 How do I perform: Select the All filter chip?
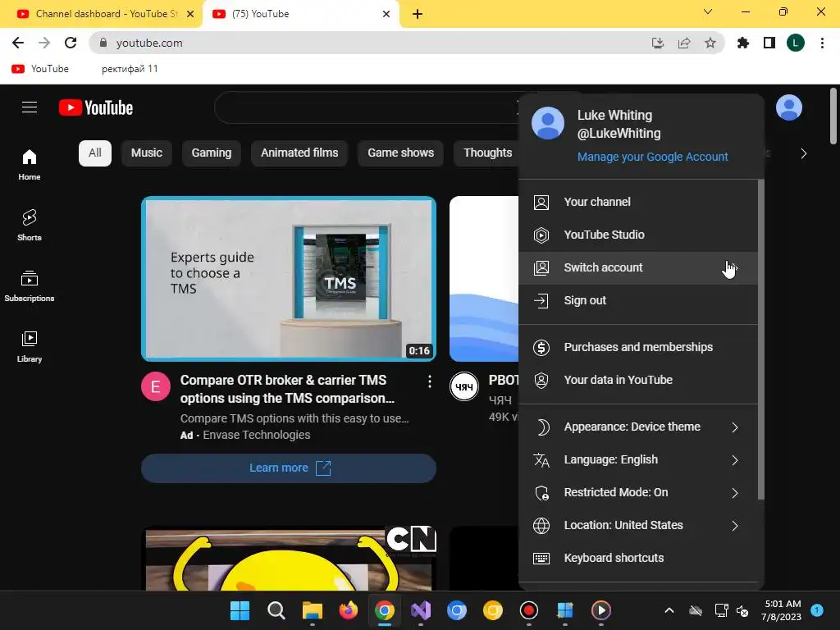95,153
